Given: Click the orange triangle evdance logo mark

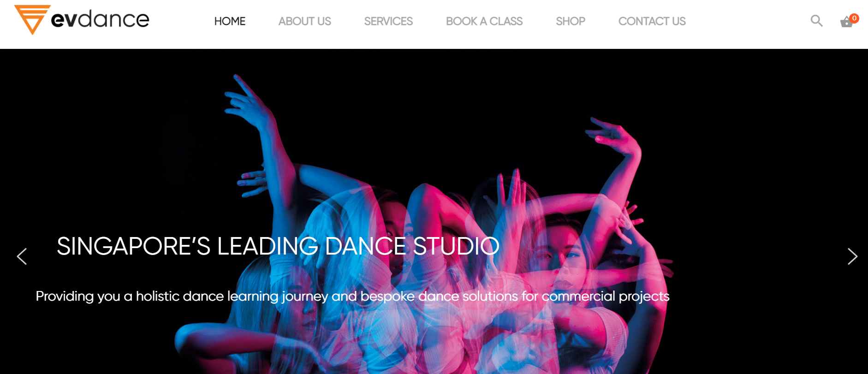Looking at the screenshot, I should tap(32, 19).
